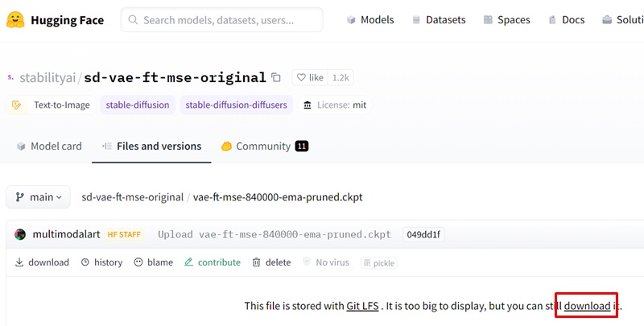Image resolution: width=644 pixels, height=326 pixels.
Task: Open commit hash 049dd1f
Action: point(423,234)
